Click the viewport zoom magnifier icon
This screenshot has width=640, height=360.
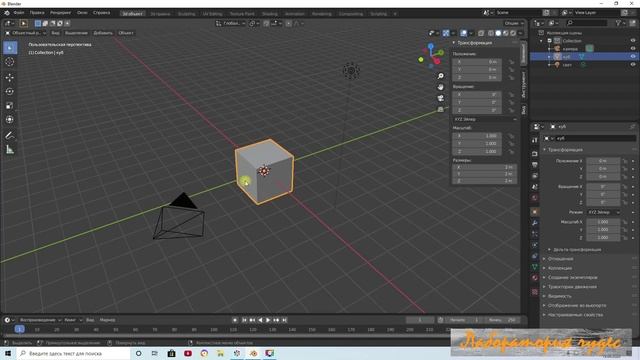[x=440, y=76]
